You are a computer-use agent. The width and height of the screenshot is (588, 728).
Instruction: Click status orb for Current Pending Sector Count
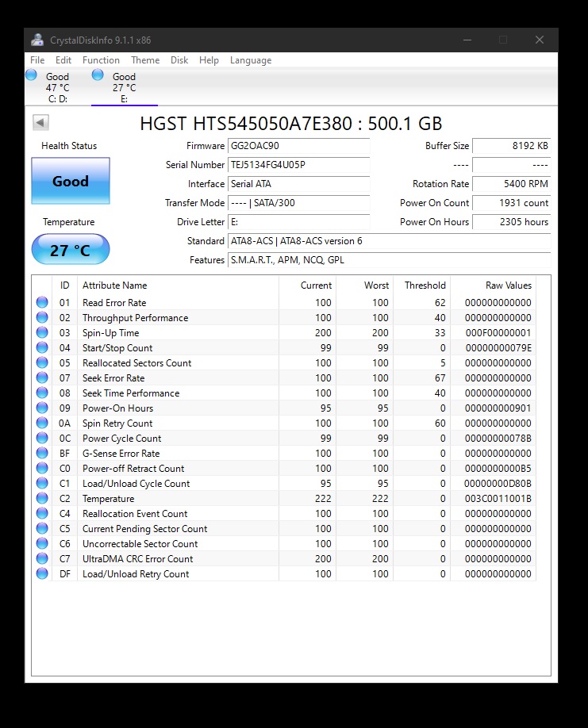click(x=42, y=529)
